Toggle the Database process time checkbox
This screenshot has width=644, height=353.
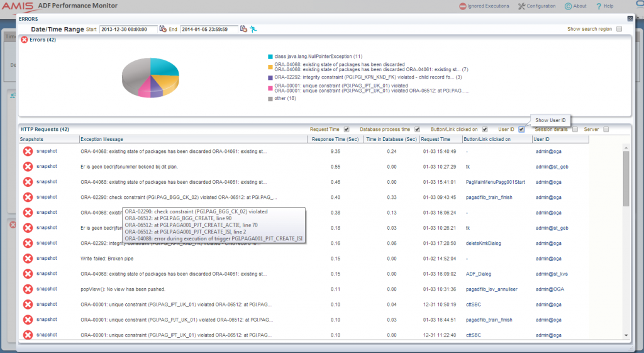(417, 129)
